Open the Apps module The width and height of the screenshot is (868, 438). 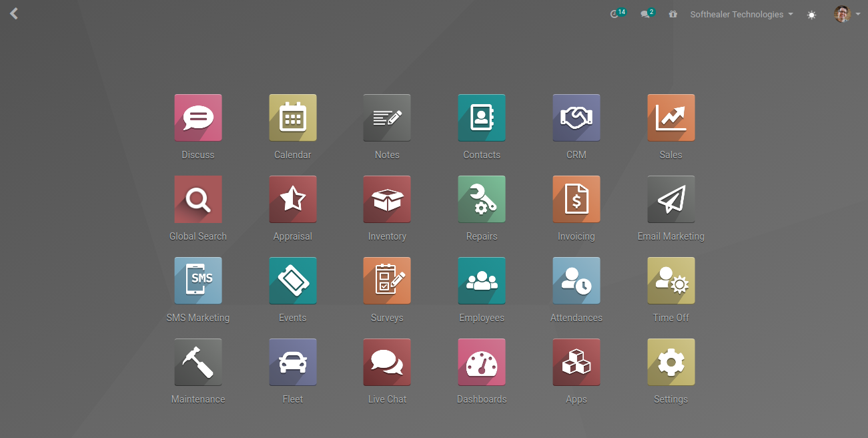tap(576, 362)
